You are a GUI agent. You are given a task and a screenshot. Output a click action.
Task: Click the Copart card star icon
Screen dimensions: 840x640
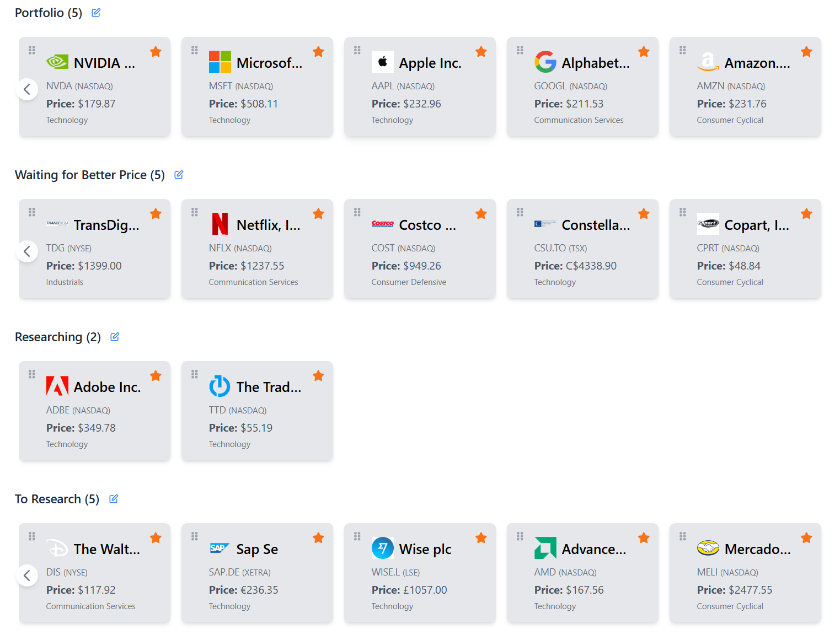(x=807, y=214)
